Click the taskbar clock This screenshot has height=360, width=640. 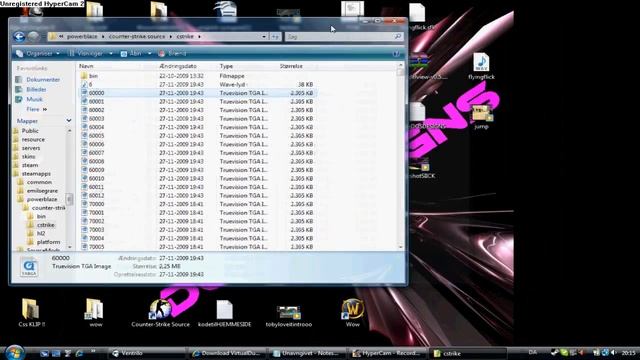[628, 353]
